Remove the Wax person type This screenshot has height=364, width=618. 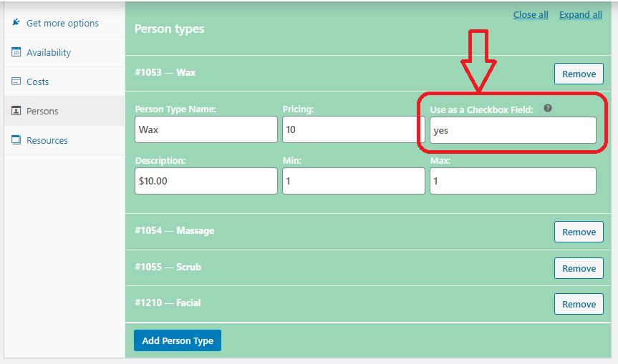click(579, 74)
